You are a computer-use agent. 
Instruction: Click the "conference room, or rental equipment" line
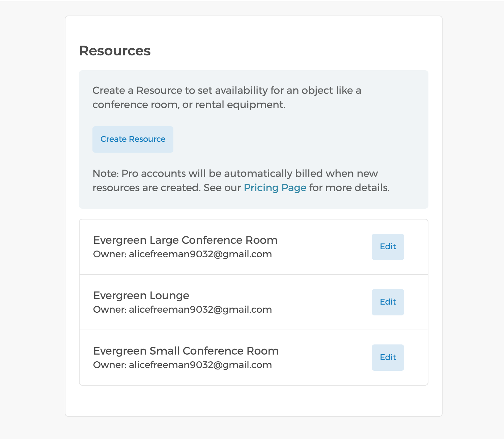(189, 105)
